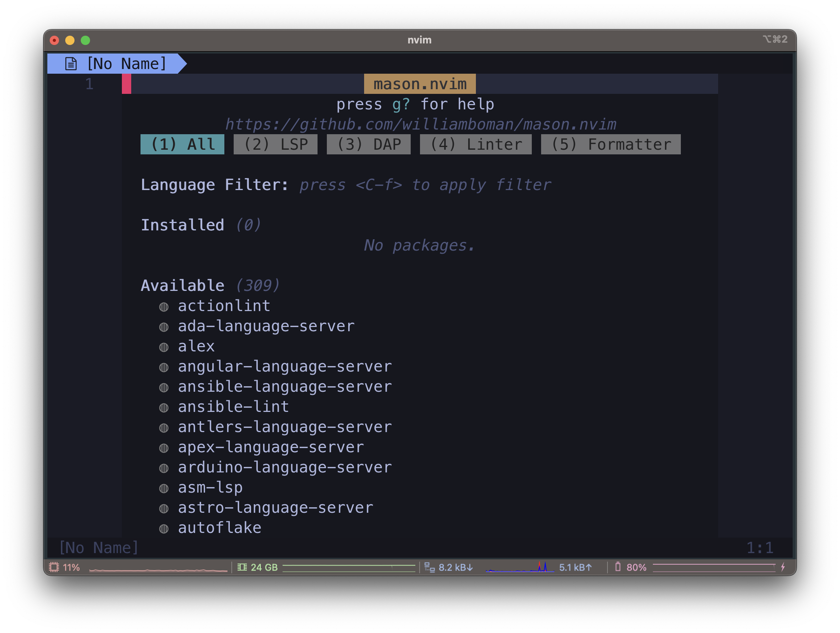Image resolution: width=840 pixels, height=633 pixels.
Task: Click the battery icon next to 80%
Action: click(618, 567)
